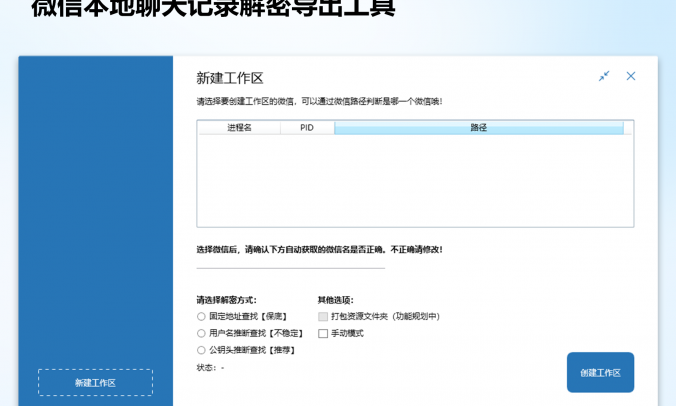Click the 请选择解密方式 label
Screen dimensions: 676x406
[x=226, y=300]
